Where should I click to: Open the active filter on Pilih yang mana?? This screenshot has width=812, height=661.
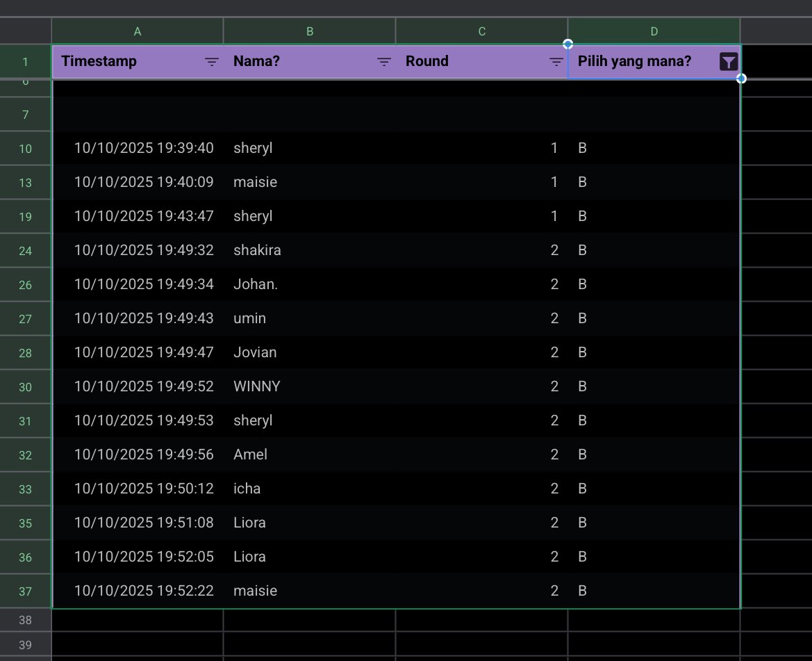coord(728,62)
